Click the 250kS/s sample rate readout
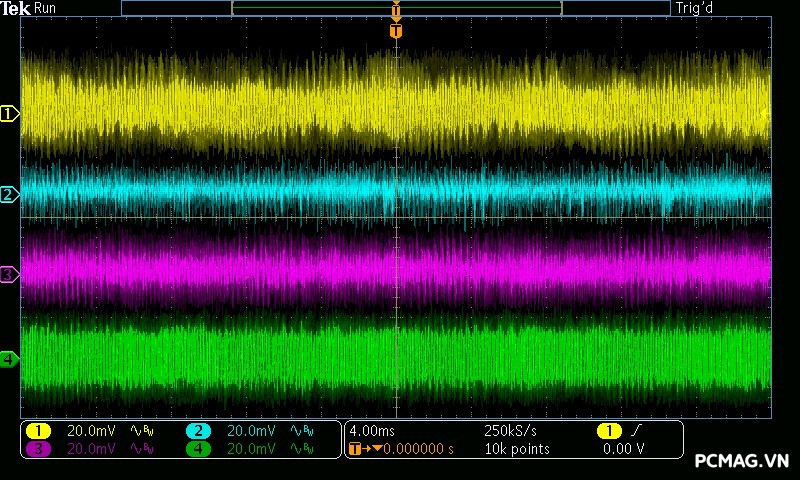 click(x=510, y=430)
